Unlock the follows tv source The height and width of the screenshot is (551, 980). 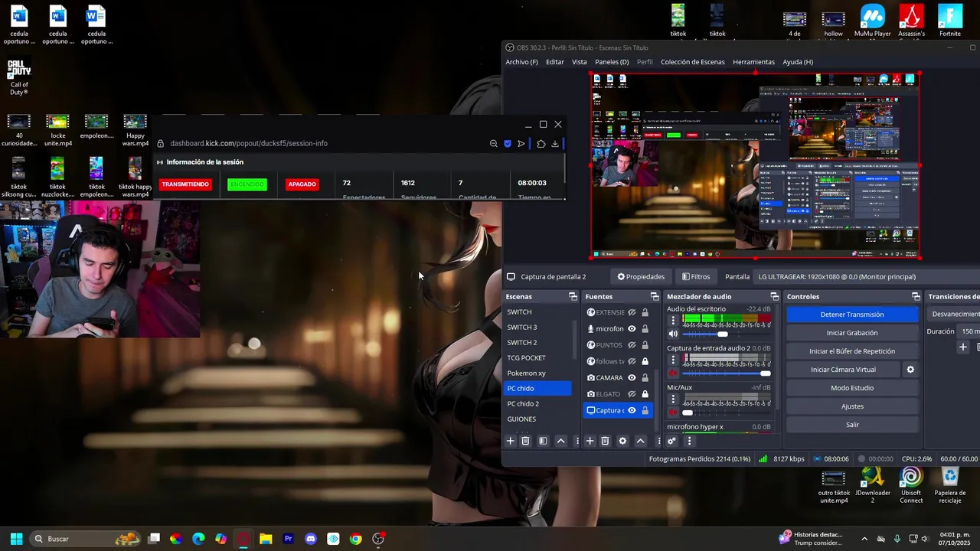coord(645,361)
